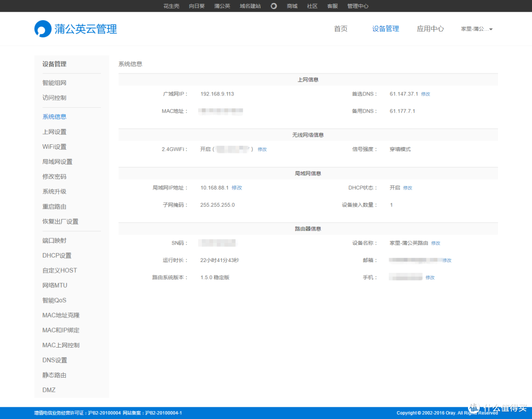
Task: Click 修改 next to 手机
Action: coord(430,277)
